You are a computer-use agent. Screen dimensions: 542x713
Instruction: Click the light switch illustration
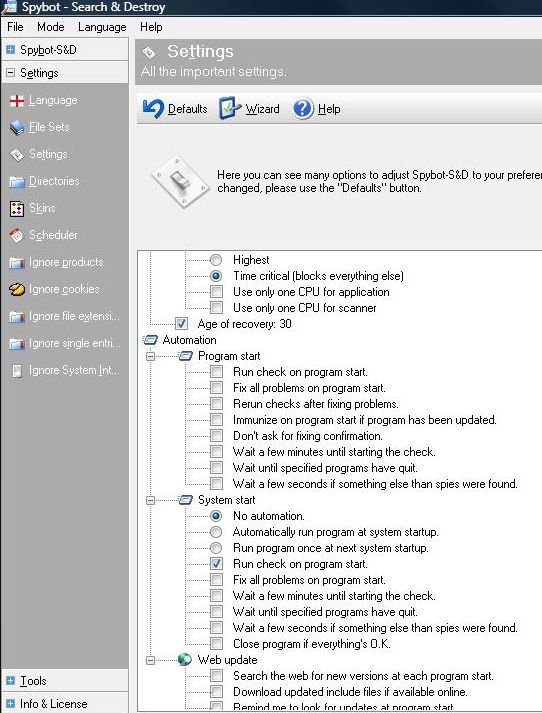tap(180, 182)
